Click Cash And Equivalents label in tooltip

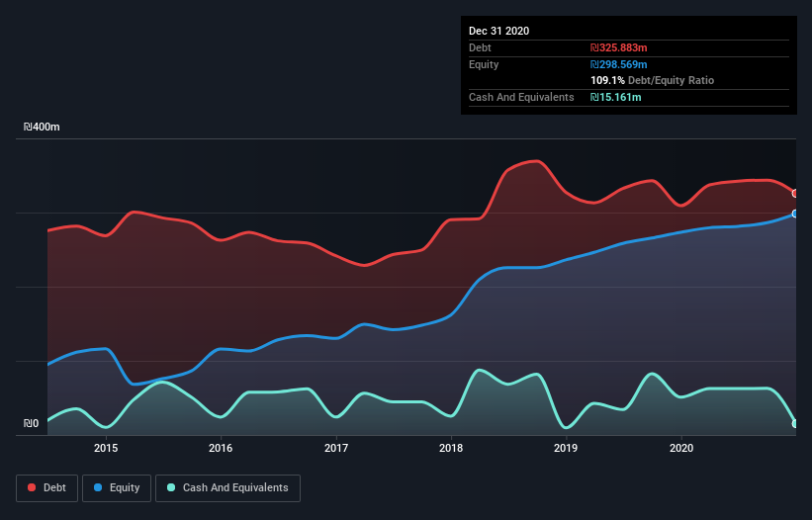[x=521, y=97]
